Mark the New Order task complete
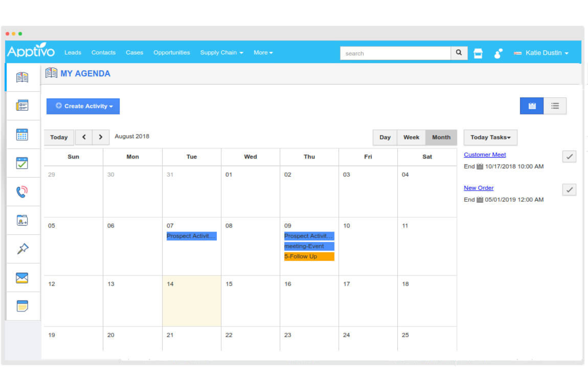The height and width of the screenshot is (392, 588). [x=569, y=189]
